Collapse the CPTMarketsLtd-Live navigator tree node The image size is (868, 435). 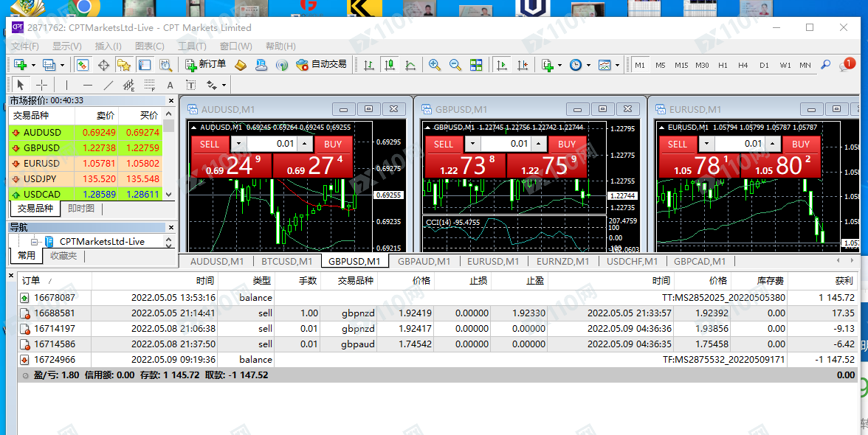click(34, 241)
